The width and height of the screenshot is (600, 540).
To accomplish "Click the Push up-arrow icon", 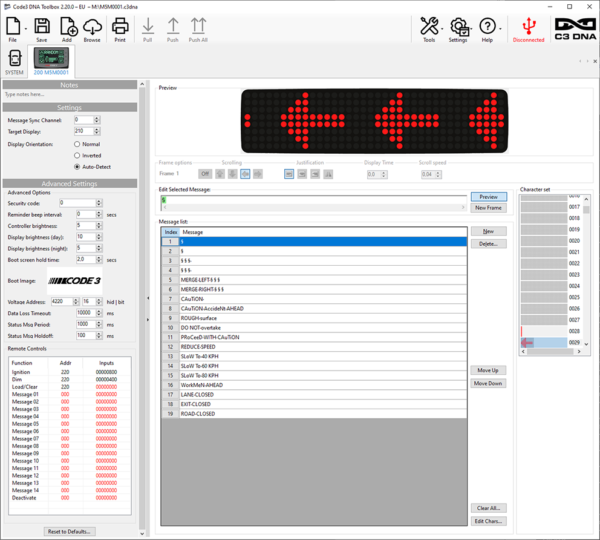I will tap(173, 26).
